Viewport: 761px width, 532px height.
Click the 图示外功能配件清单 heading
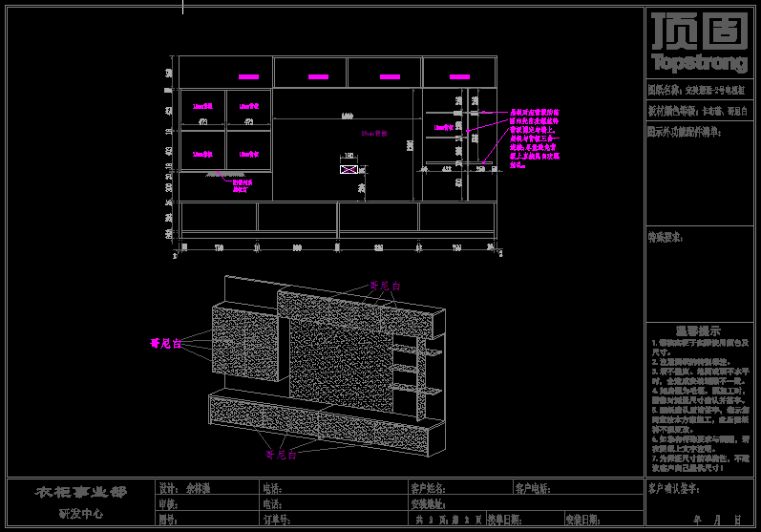[x=684, y=132]
